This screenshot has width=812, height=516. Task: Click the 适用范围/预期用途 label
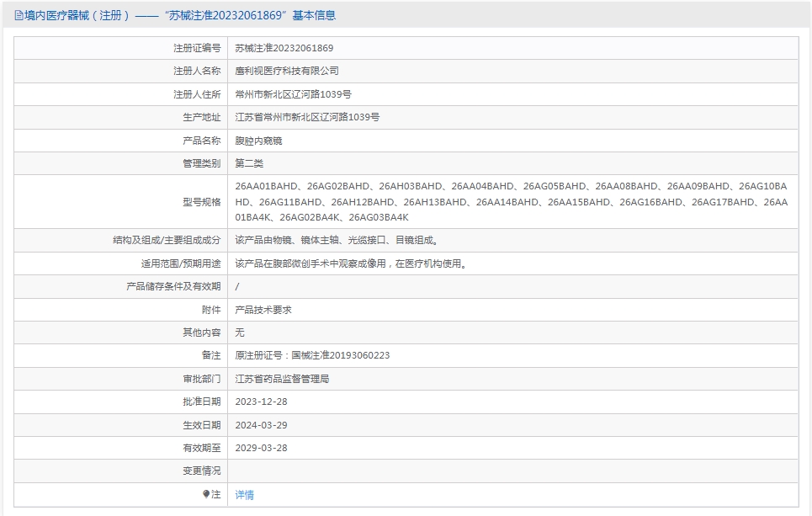tap(181, 263)
